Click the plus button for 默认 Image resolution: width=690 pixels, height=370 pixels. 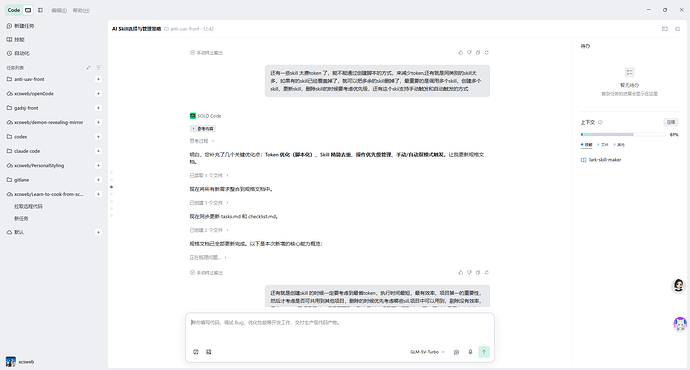[x=99, y=232]
